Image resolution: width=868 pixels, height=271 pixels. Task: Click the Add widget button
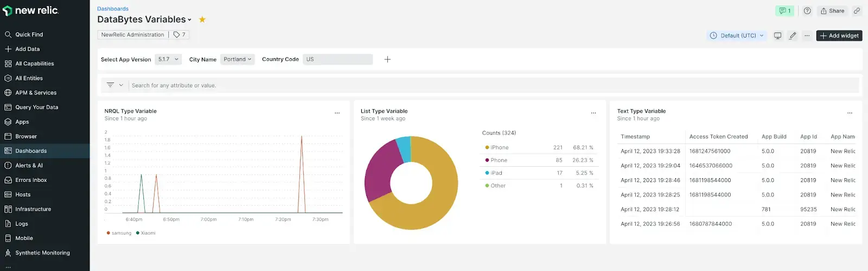click(x=839, y=36)
